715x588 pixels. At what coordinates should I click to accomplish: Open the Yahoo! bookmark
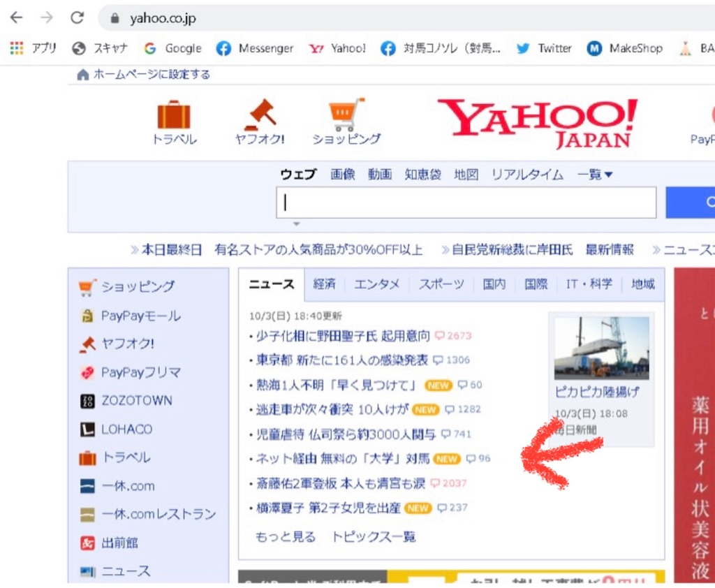[x=337, y=48]
